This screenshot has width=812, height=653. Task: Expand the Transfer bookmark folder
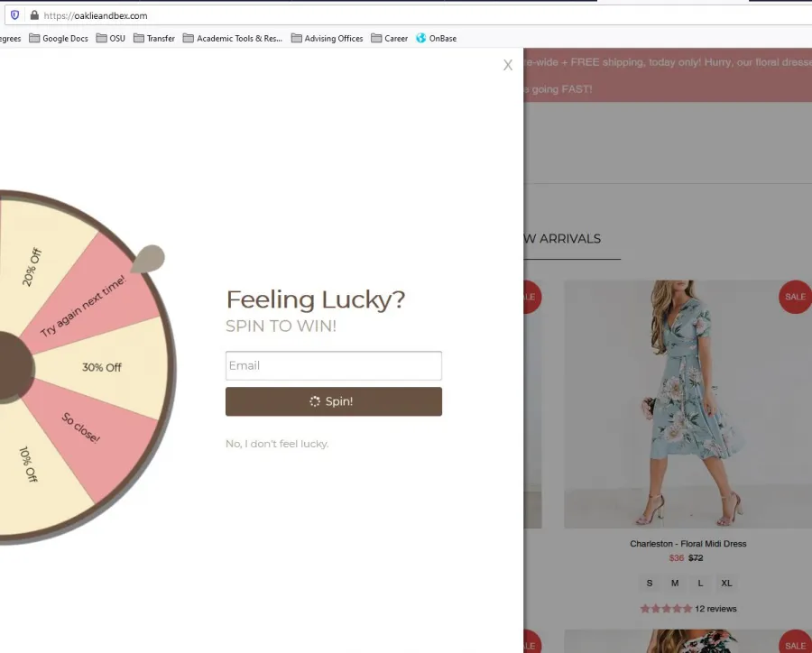click(154, 38)
